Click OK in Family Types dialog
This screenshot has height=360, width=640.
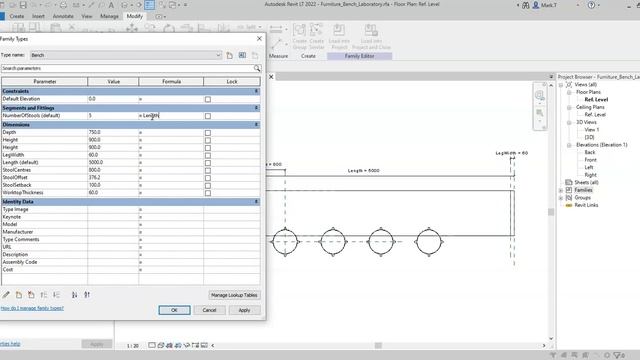pyautogui.click(x=174, y=310)
